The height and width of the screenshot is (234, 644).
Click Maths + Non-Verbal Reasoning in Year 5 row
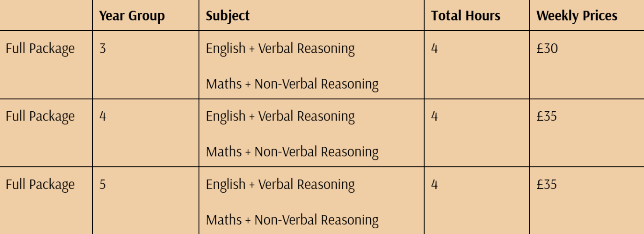click(x=292, y=220)
